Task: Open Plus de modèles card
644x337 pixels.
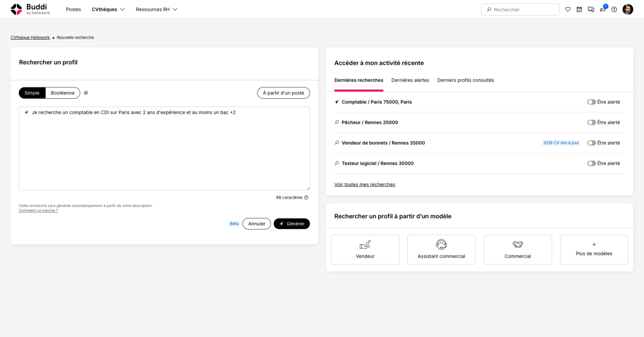Action: point(594,250)
